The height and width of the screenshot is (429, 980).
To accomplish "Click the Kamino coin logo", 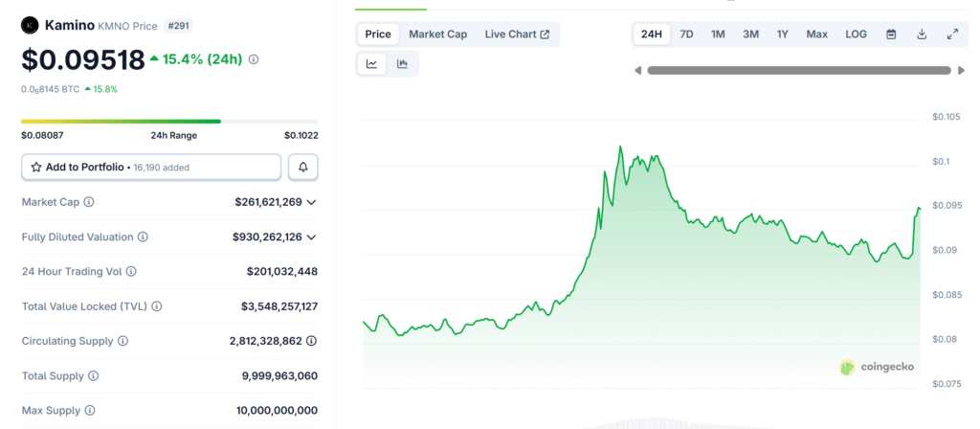I will (31, 25).
